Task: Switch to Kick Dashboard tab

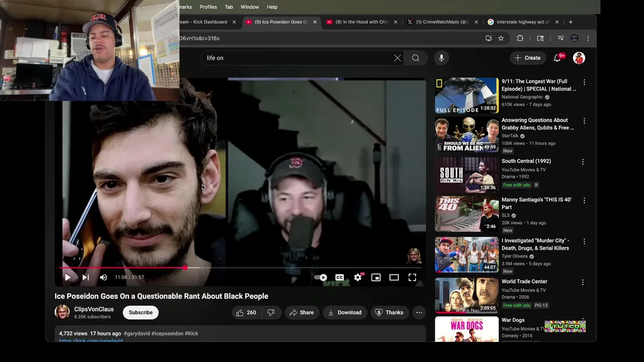Action: point(203,22)
